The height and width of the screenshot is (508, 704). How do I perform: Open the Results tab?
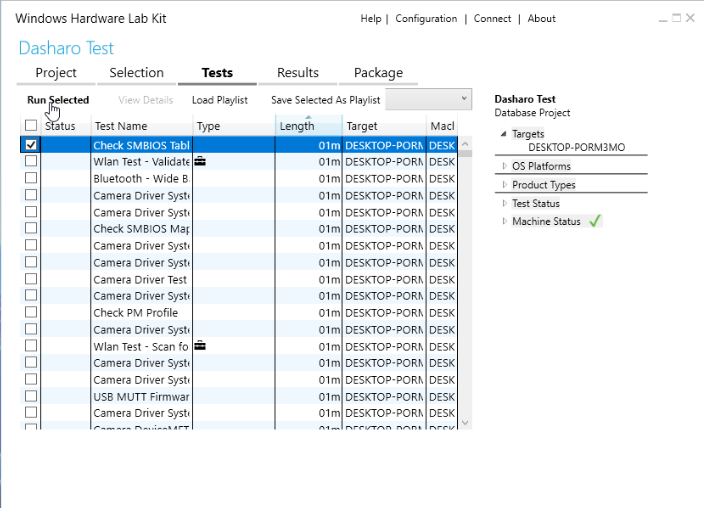(x=298, y=73)
